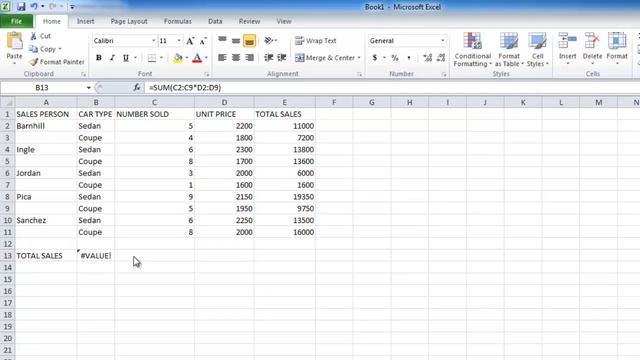Viewport: 640px width, 360px height.
Task: Click the increase decimal icon
Action: point(427,58)
